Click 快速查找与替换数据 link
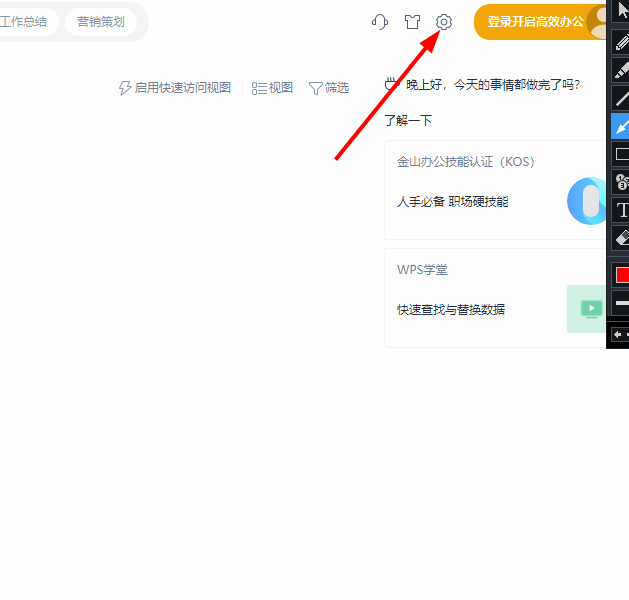 click(450, 309)
